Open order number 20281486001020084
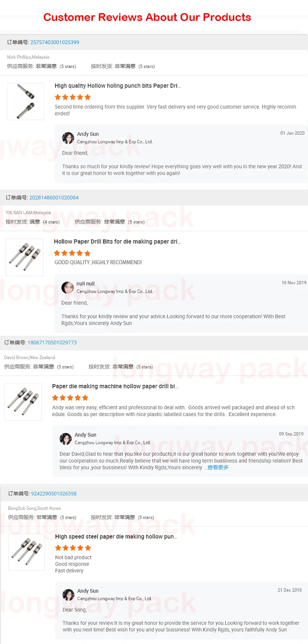The height and width of the screenshot is (644, 308). coord(54,198)
